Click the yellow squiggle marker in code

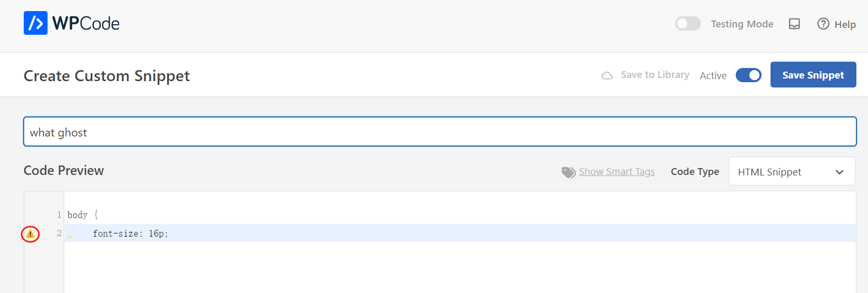click(70, 237)
